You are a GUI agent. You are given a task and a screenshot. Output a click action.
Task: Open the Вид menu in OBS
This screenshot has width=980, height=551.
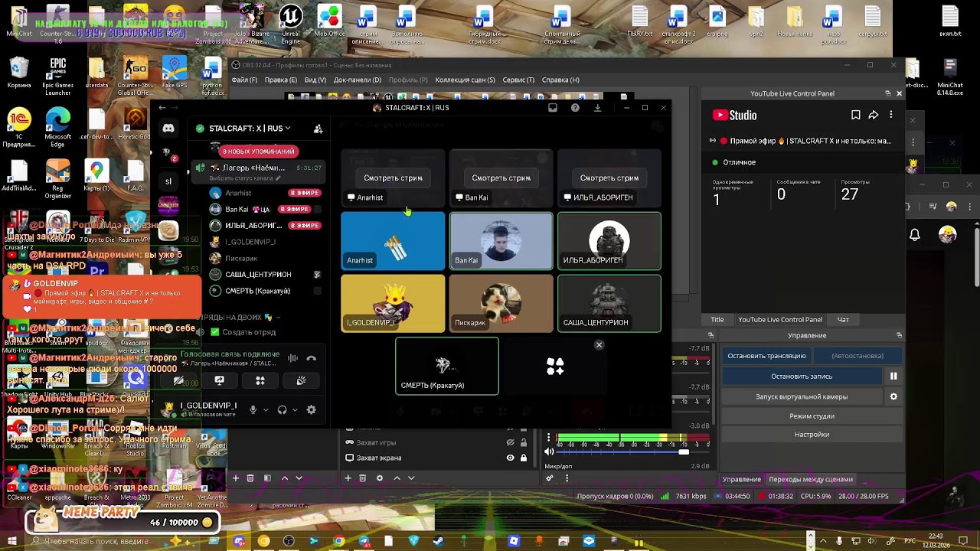pos(315,80)
